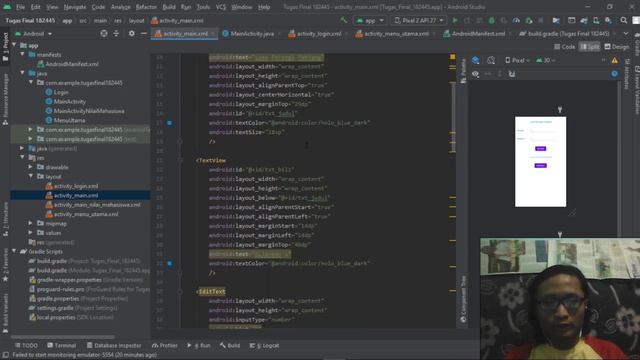Open the Build menu
Viewport: 640px width, 360px height.
(x=169, y=7)
